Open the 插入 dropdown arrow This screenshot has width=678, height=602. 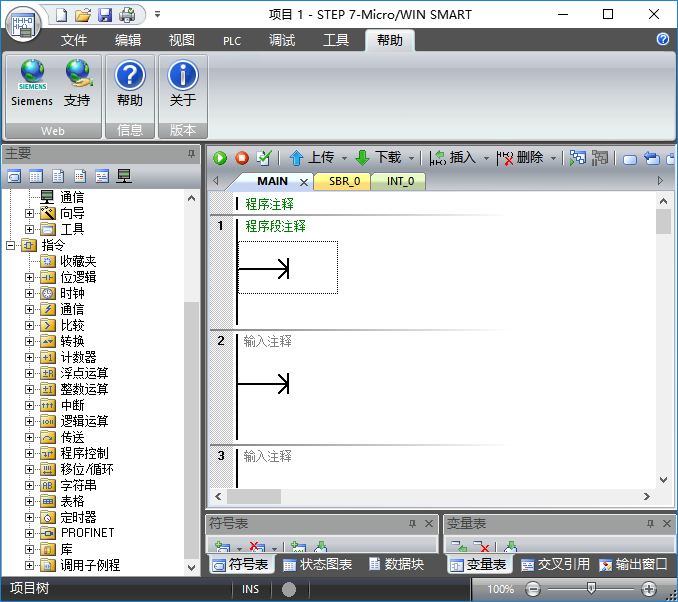[x=486, y=159]
